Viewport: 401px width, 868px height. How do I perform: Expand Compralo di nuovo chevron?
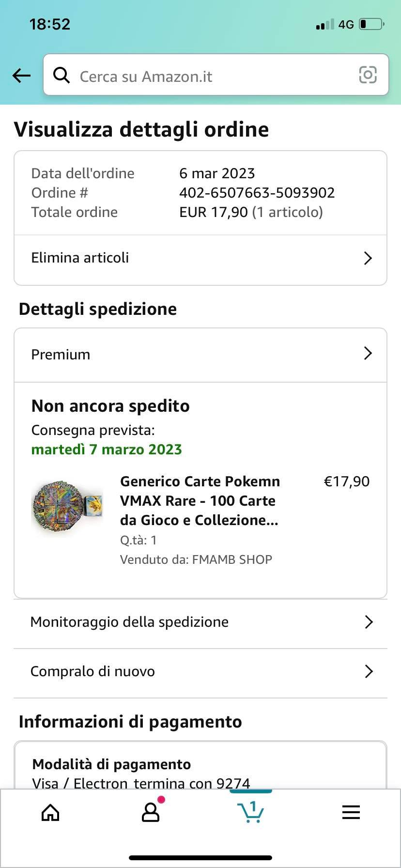(369, 671)
